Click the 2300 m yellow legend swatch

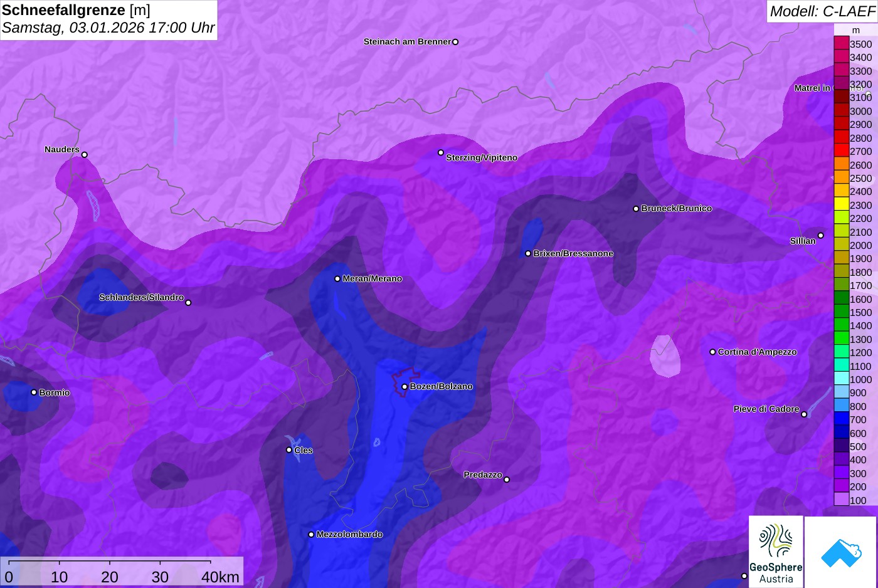pos(841,204)
